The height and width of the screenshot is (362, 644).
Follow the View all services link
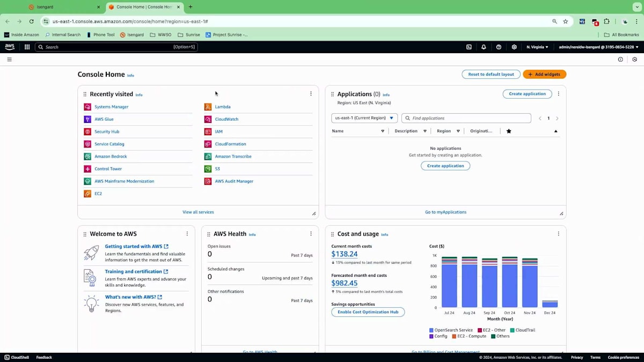[198, 212]
